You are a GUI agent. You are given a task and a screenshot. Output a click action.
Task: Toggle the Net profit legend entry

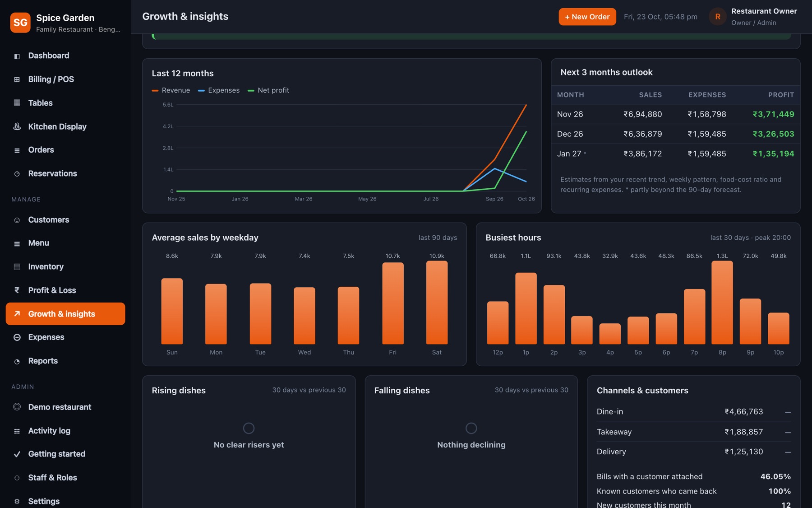coord(268,90)
